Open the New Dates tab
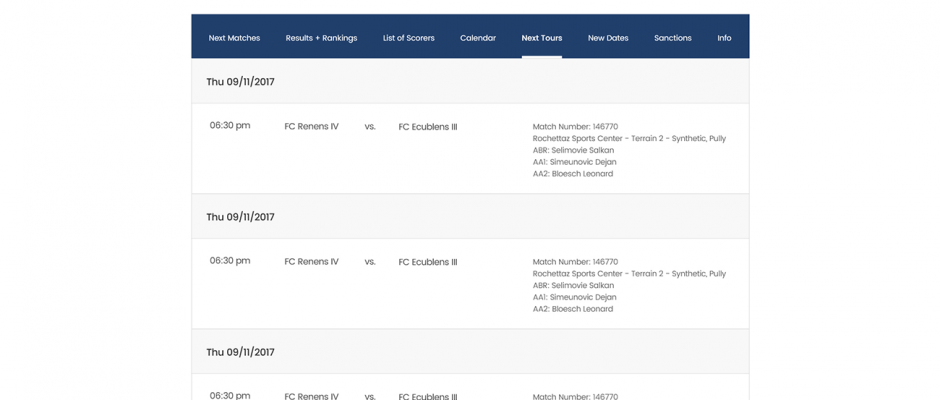 pyautogui.click(x=608, y=38)
